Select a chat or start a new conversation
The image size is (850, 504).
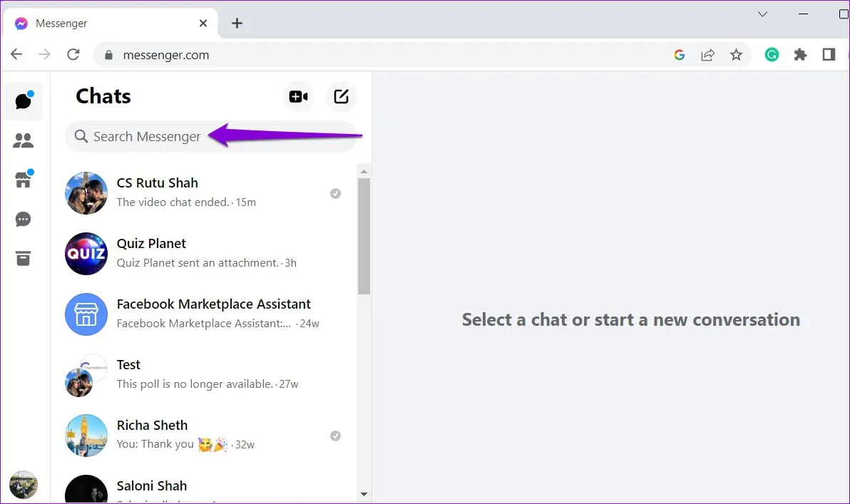click(630, 319)
